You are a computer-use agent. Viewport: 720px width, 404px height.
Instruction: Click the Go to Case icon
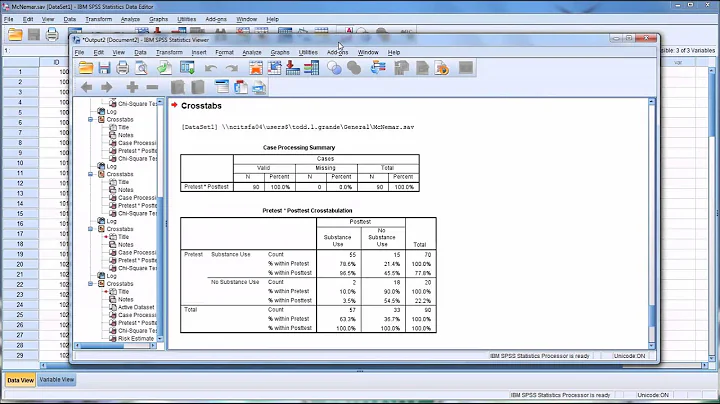click(x=274, y=68)
